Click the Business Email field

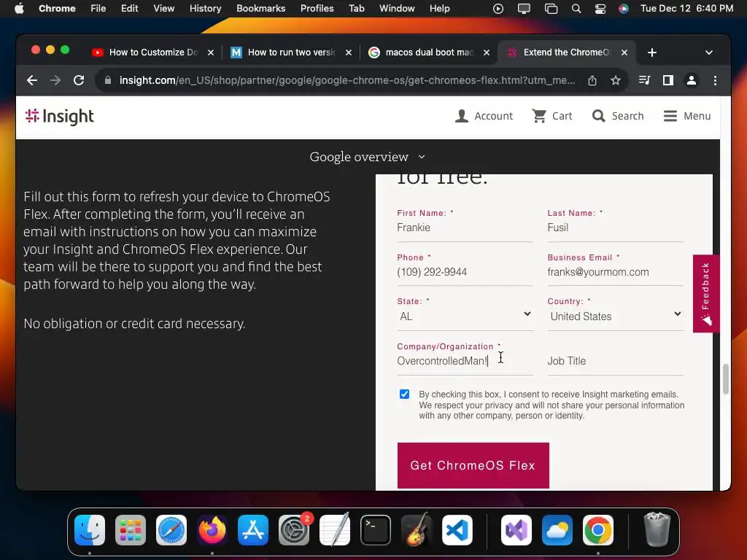[x=616, y=272]
